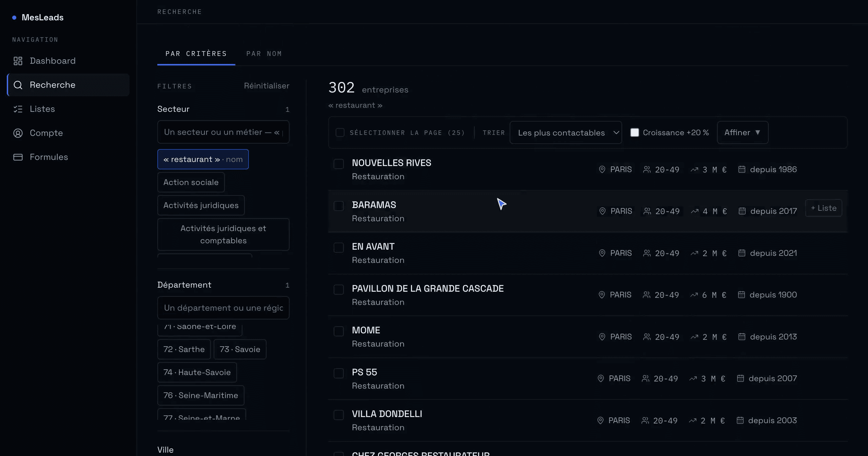
Task: Open the VILLA DONDELLI company name
Action: (387, 414)
